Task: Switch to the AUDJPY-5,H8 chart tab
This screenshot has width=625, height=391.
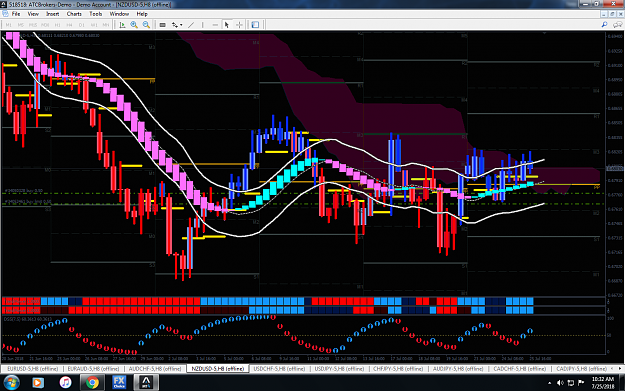Action: click(x=458, y=369)
